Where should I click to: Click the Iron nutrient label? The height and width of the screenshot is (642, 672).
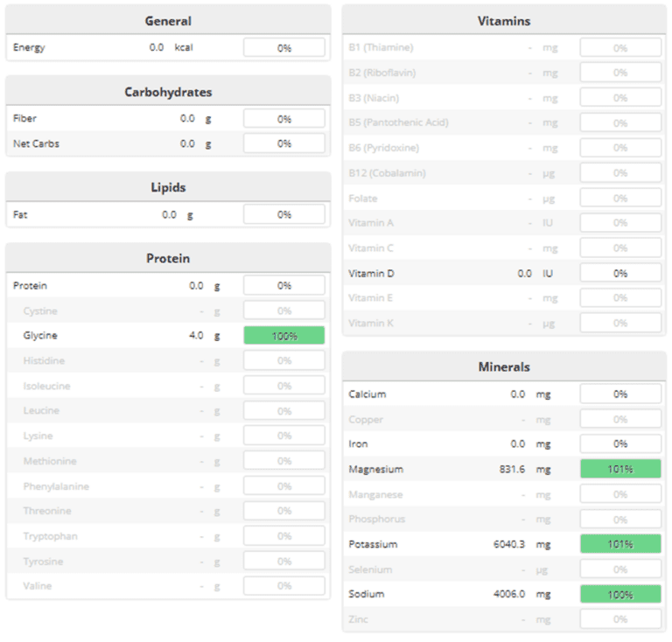(359, 444)
